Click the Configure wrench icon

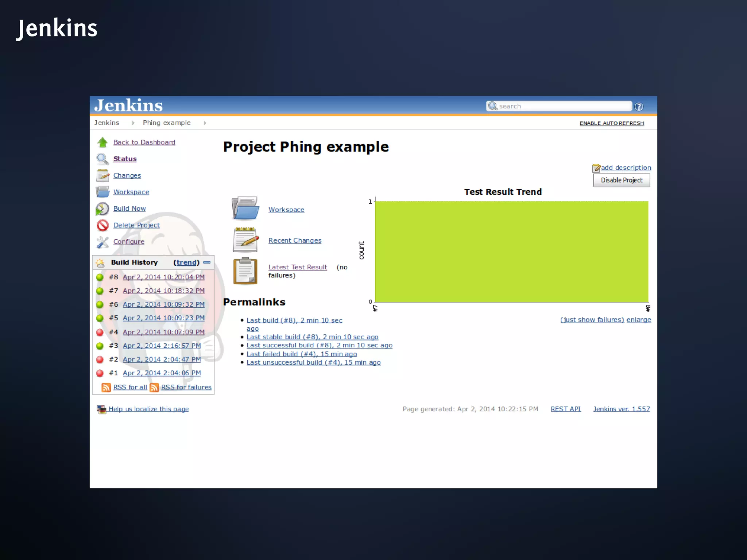pyautogui.click(x=102, y=242)
